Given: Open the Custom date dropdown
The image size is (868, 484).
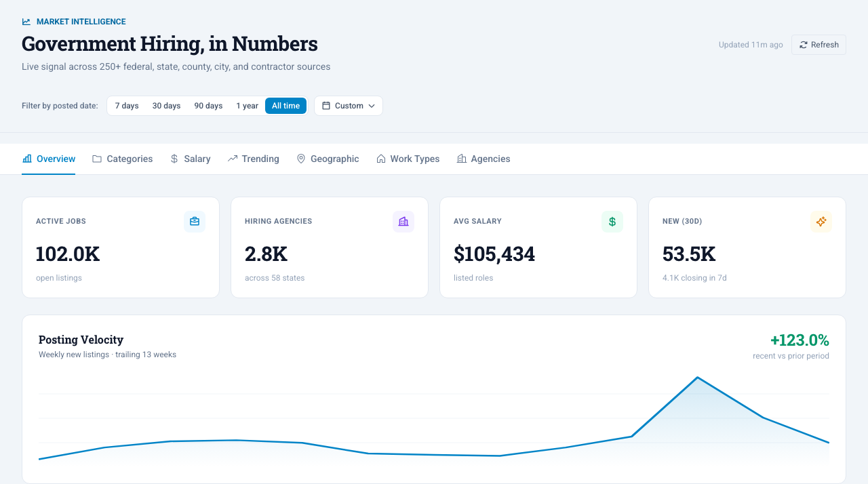Looking at the screenshot, I should [349, 106].
